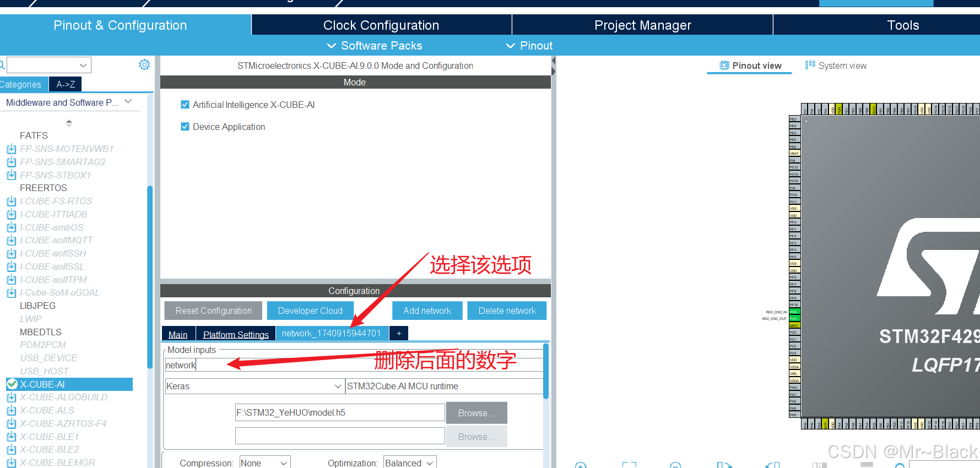Select MBEDTLS in the middleware list
This screenshot has width=980, height=468.
point(41,332)
